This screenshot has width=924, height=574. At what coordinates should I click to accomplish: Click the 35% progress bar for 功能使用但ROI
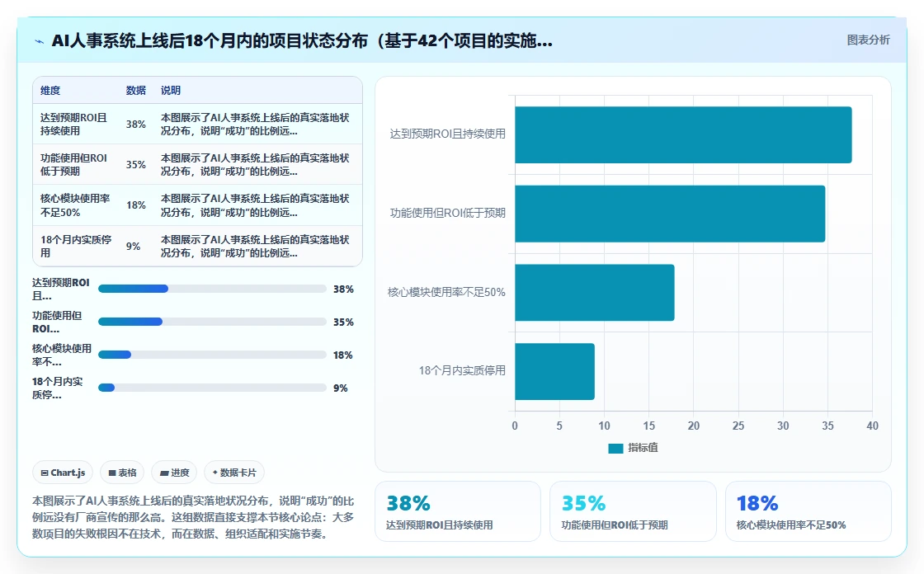[x=212, y=322]
